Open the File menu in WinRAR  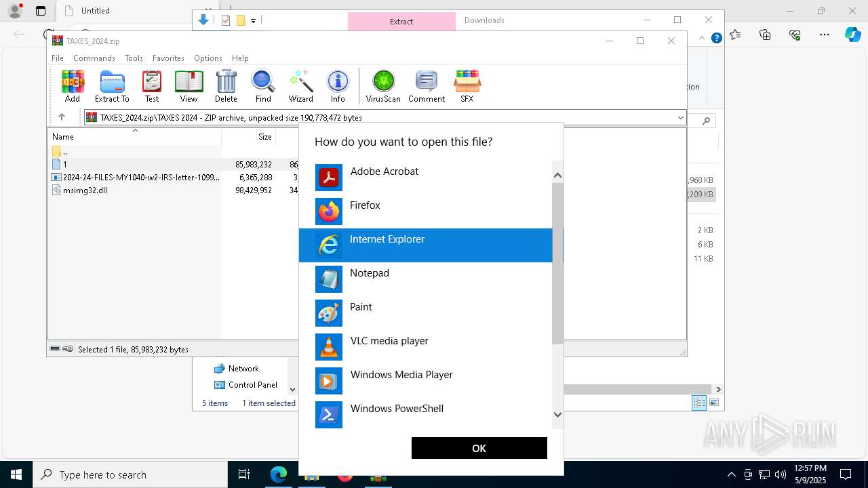[58, 58]
